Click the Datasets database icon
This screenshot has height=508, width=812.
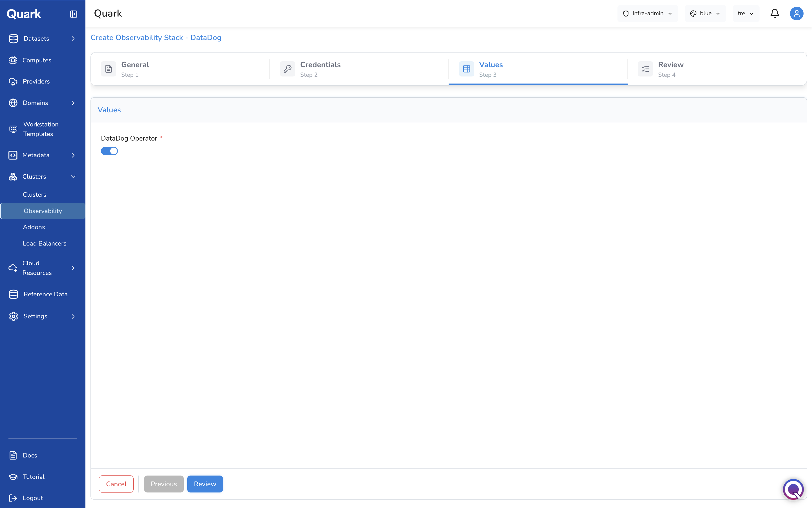(14, 39)
